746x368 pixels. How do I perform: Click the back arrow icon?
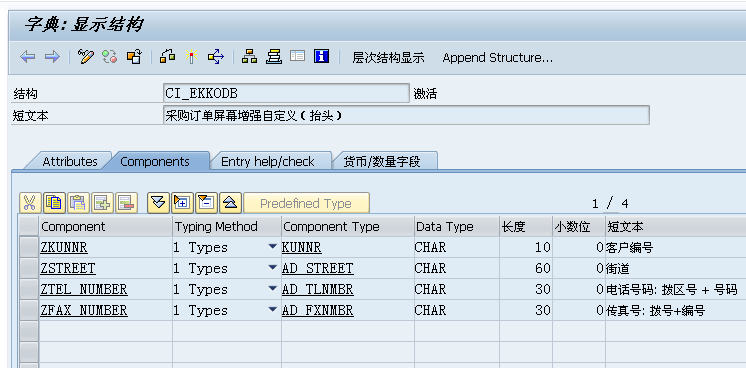point(28,57)
